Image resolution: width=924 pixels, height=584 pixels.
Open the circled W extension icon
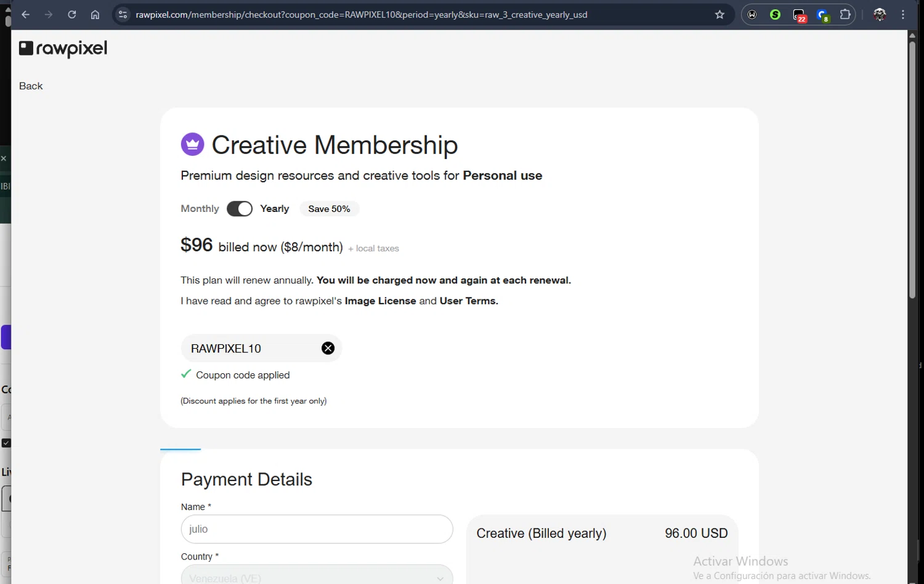(x=752, y=14)
